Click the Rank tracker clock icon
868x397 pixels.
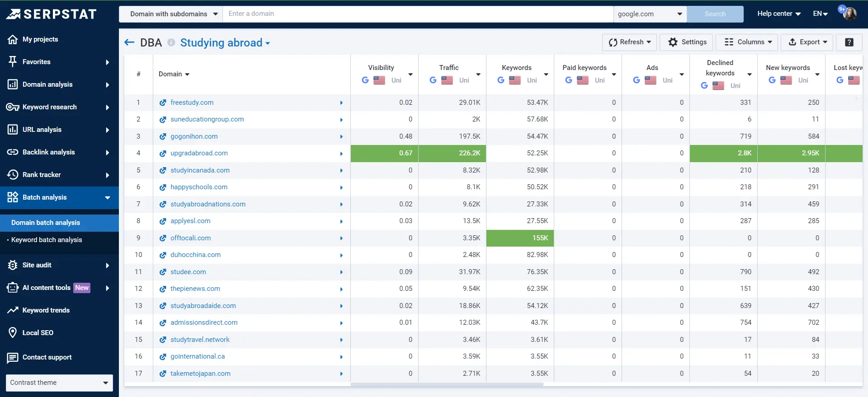[13, 175]
